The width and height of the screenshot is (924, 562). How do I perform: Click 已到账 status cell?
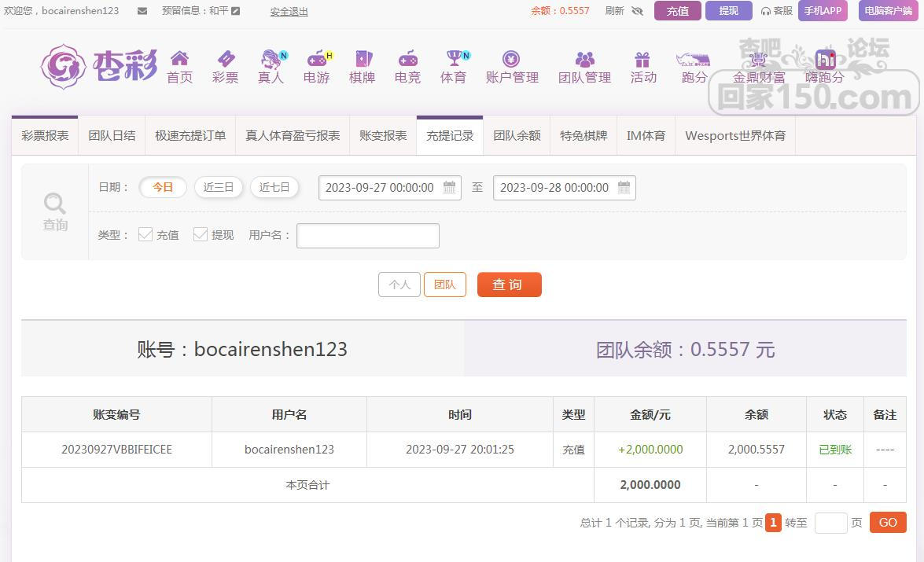coord(835,450)
